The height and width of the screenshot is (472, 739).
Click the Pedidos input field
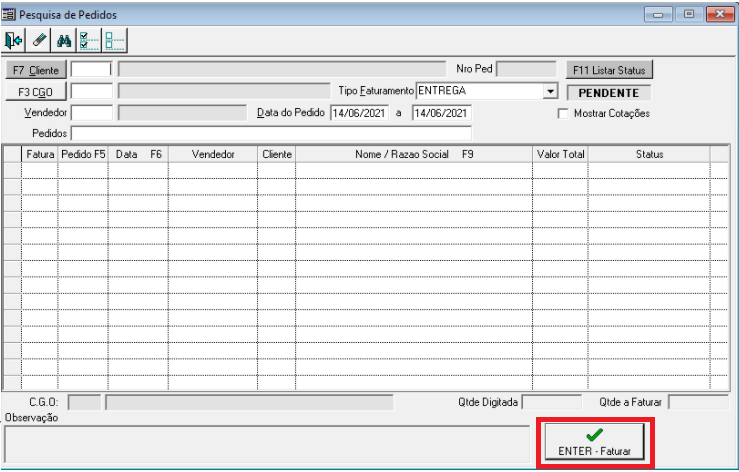271,133
